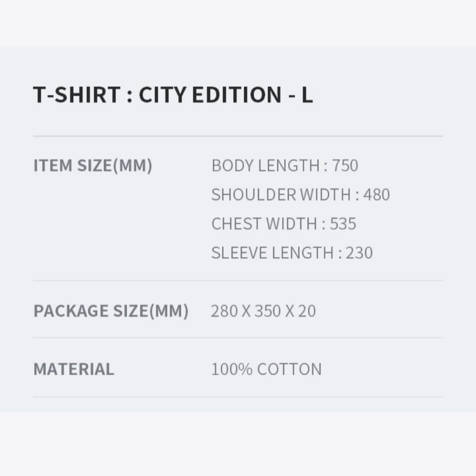Click the value 535 in chest width

(343, 224)
